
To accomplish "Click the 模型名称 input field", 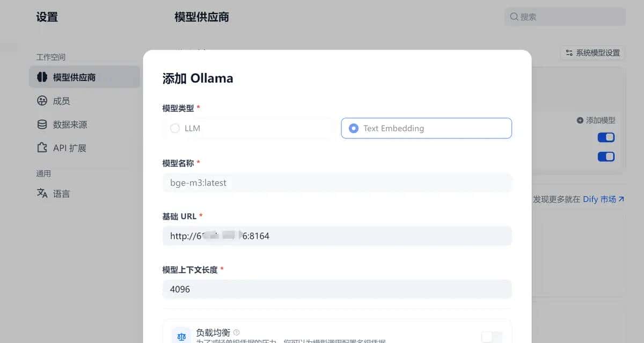I will pos(337,183).
